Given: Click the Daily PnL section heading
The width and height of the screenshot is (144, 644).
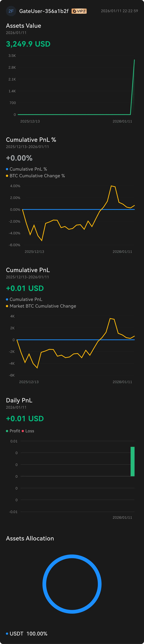Looking at the screenshot, I should click(19, 400).
